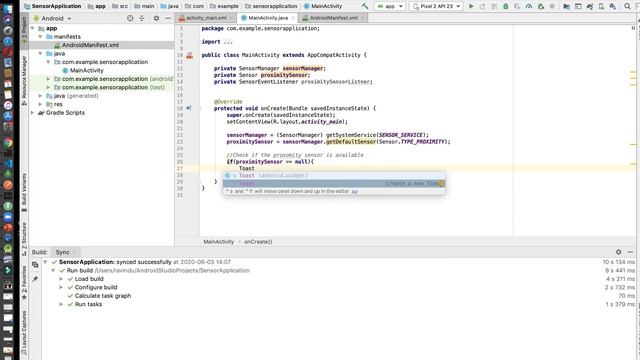
Task: Switch to activity_main.xml tab
Action: 206,18
